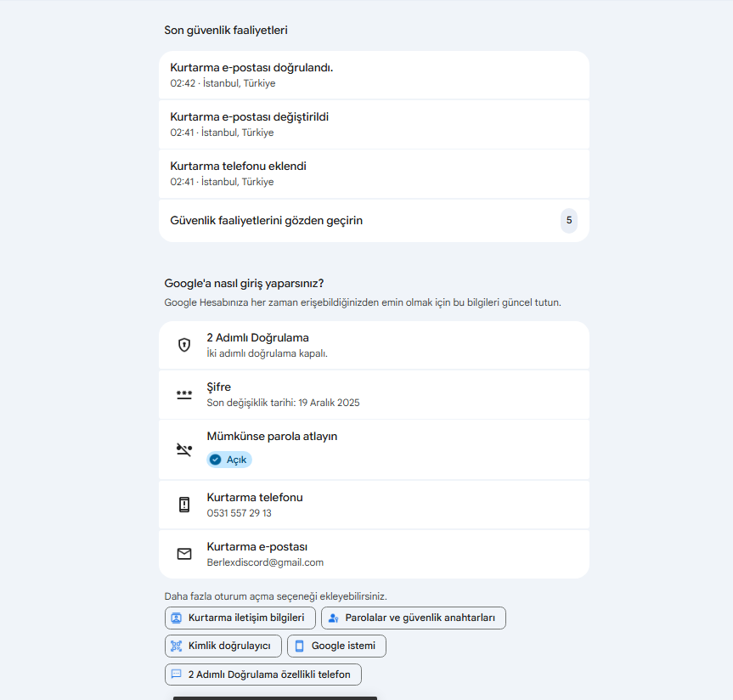Open the recovery email Berlexdiscord@gmail.com row
This screenshot has height=700, width=733.
[x=374, y=554]
